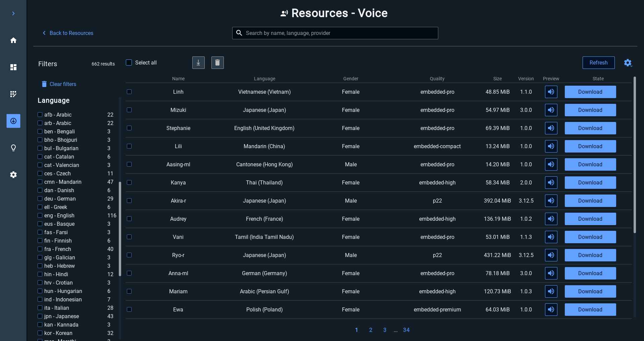The image size is (644, 341).
Task: Open the grid-edit sidebar icon
Action: pos(13,94)
